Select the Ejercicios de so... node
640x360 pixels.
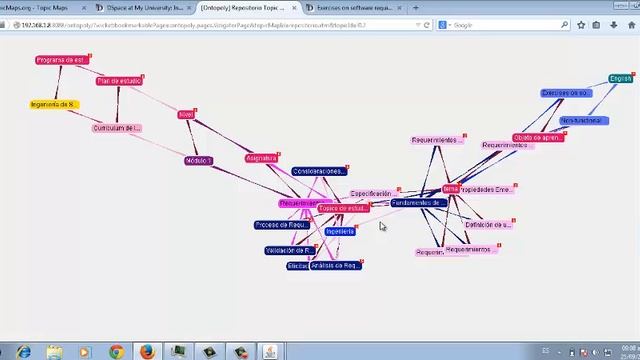[x=566, y=93]
